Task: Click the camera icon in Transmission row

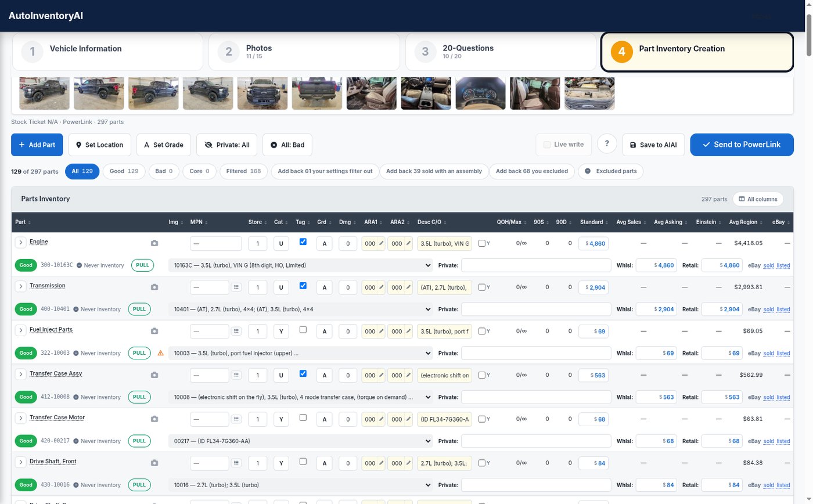Action: [x=154, y=287]
